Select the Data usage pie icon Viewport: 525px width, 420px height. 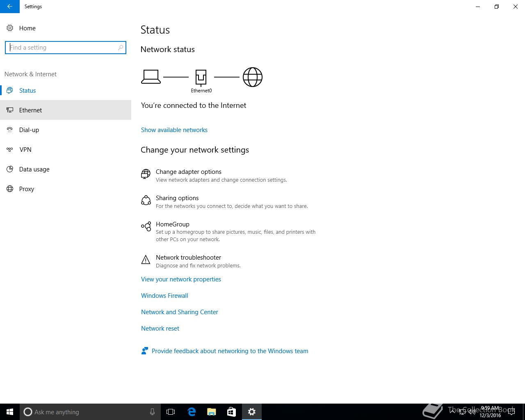point(10,169)
